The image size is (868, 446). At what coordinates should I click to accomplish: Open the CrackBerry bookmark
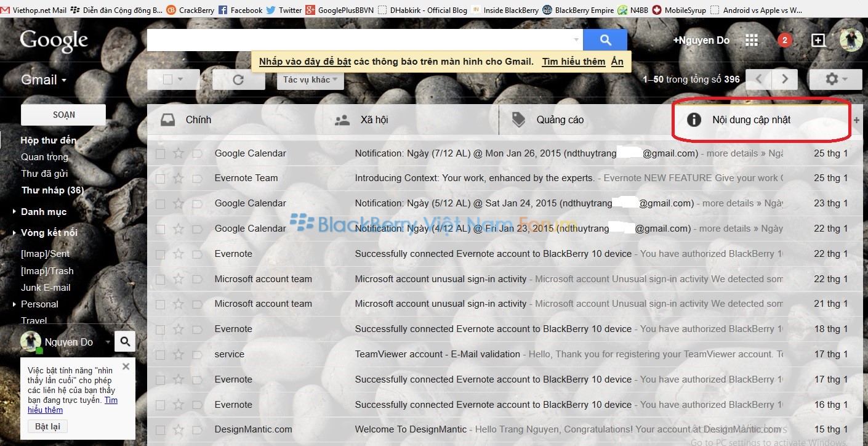click(190, 10)
